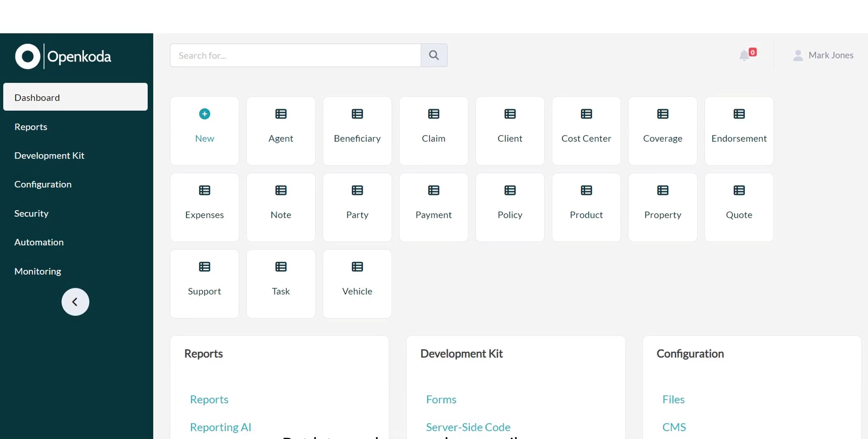The width and height of the screenshot is (868, 439).
Task: Open the Server-Side Code link
Action: [x=468, y=427]
